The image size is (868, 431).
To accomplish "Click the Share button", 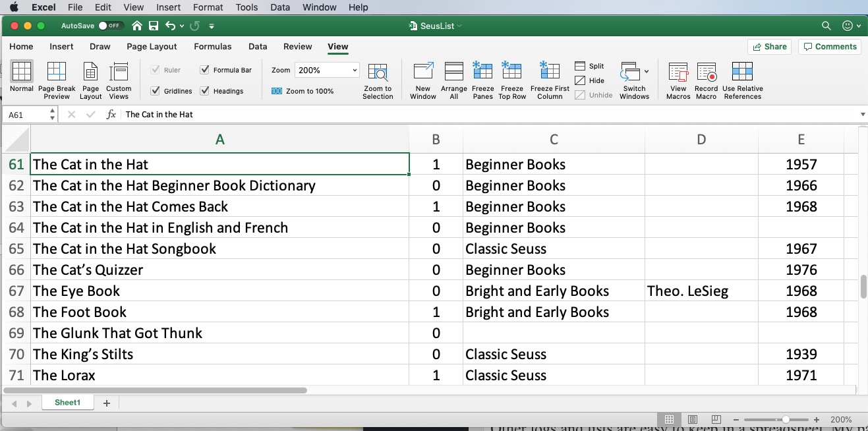I will click(770, 46).
